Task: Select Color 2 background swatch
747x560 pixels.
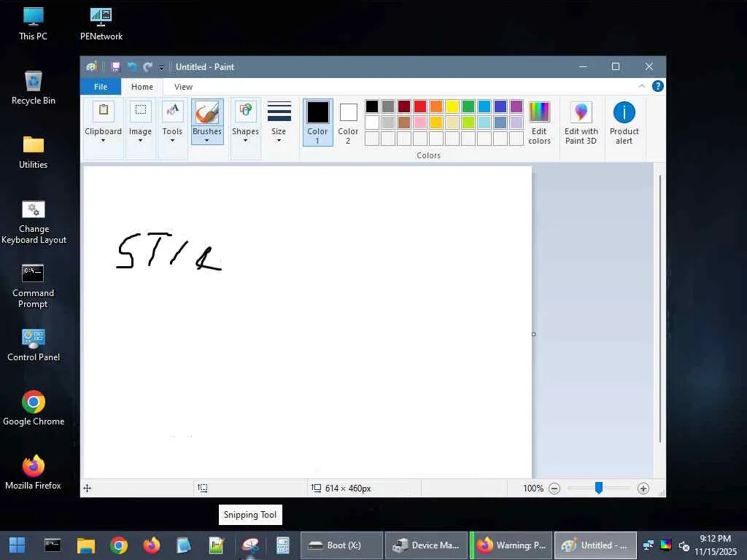Action: [x=348, y=122]
